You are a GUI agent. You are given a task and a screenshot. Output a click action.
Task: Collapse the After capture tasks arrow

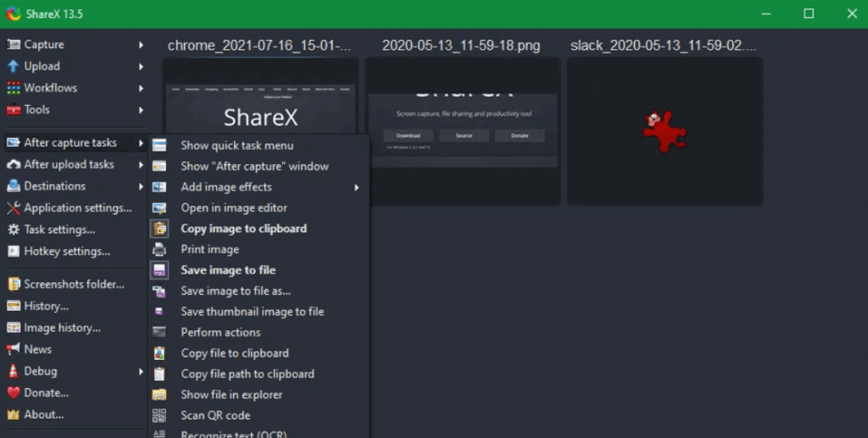pyautogui.click(x=141, y=142)
